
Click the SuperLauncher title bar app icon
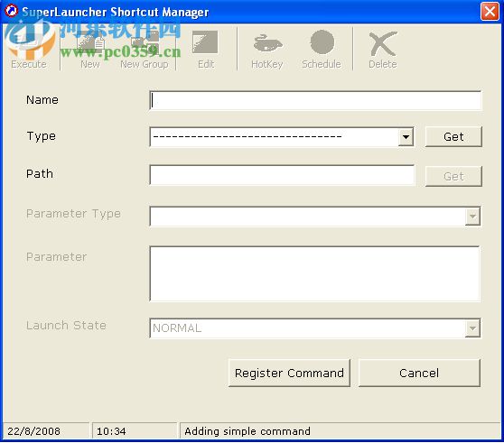click(11, 11)
